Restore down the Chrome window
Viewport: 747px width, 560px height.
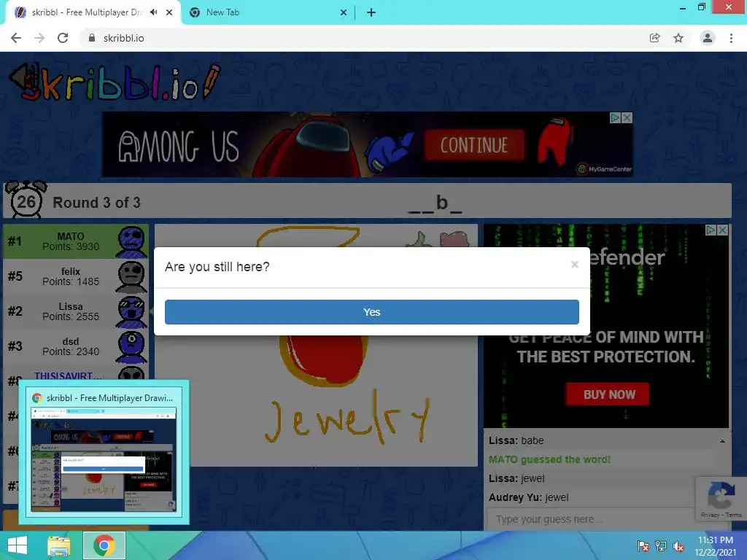701,7
